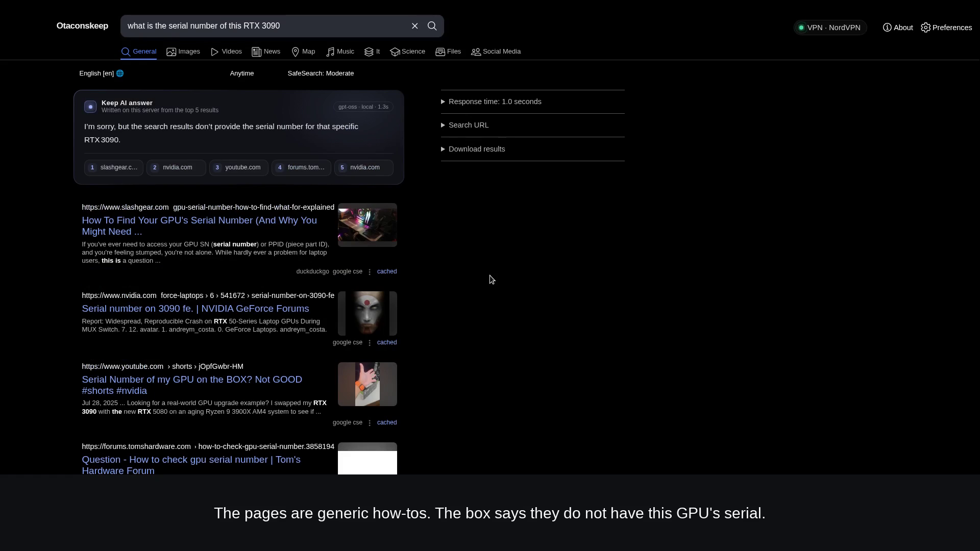Select the Social Media tab
The image size is (980, 551).
click(496, 52)
